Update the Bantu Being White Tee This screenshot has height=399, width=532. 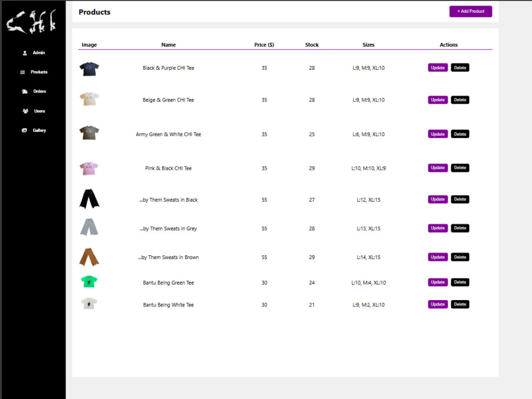click(438, 304)
